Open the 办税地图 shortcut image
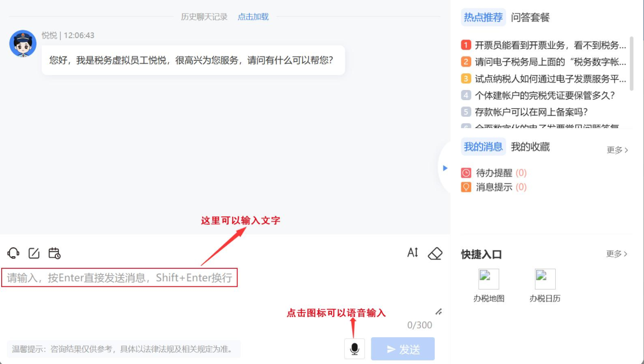 point(488,279)
